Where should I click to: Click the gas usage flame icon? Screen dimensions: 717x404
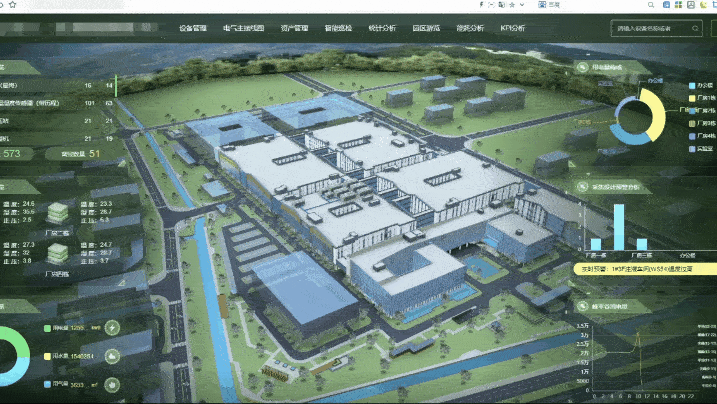[x=112, y=385]
